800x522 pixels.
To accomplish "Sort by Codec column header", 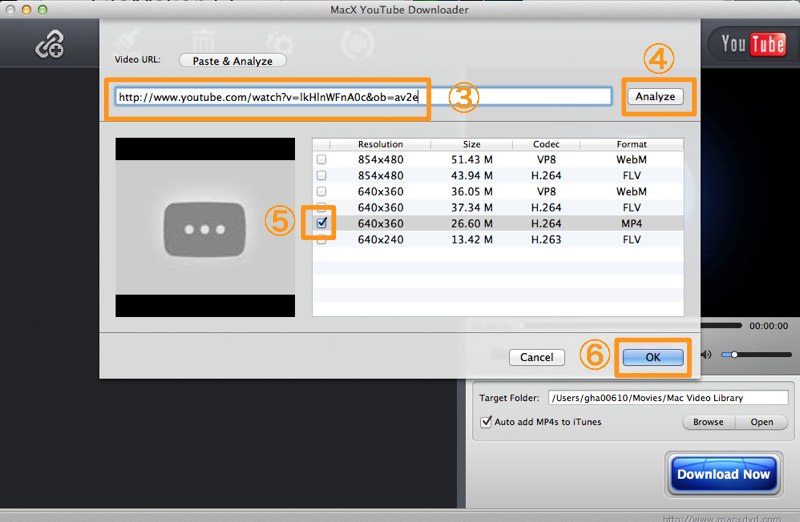I will tap(546, 144).
